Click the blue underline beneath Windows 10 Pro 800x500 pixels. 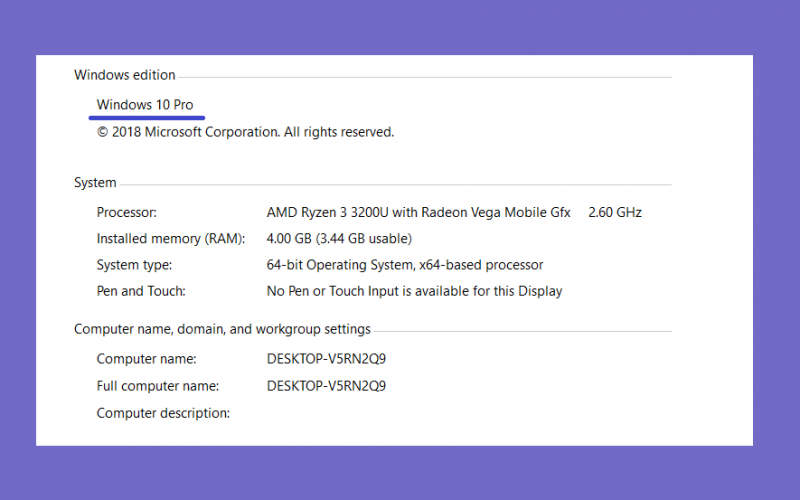click(147, 118)
